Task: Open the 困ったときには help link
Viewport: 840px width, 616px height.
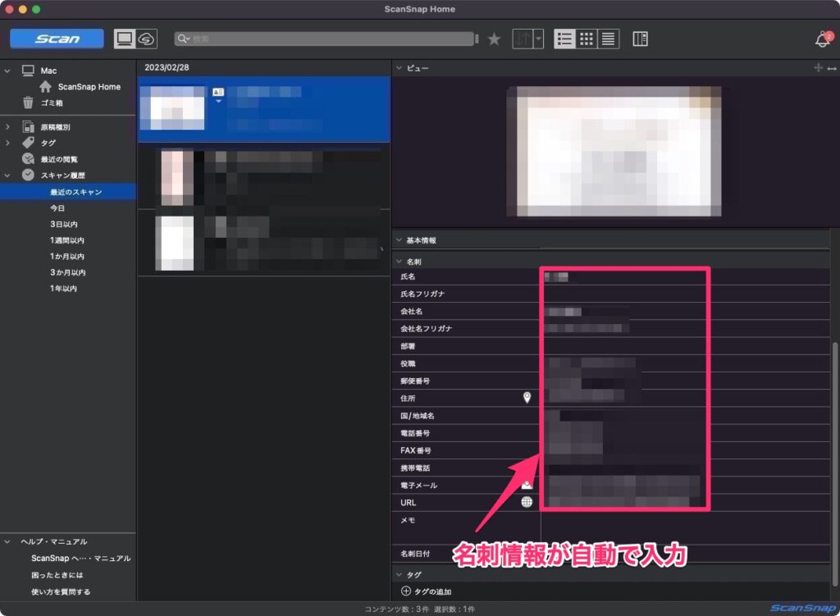Action: pyautogui.click(x=57, y=575)
